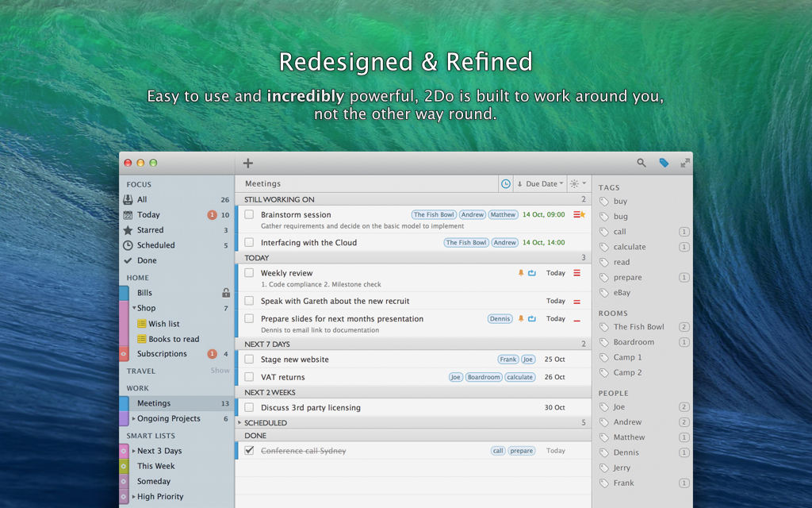Click the prepare tag on Conference call Sydney

[521, 451]
